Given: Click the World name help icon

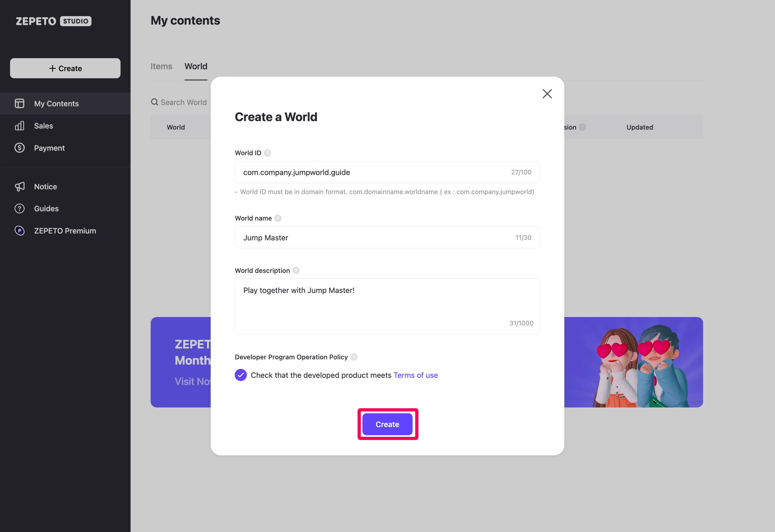Looking at the screenshot, I should click(278, 218).
